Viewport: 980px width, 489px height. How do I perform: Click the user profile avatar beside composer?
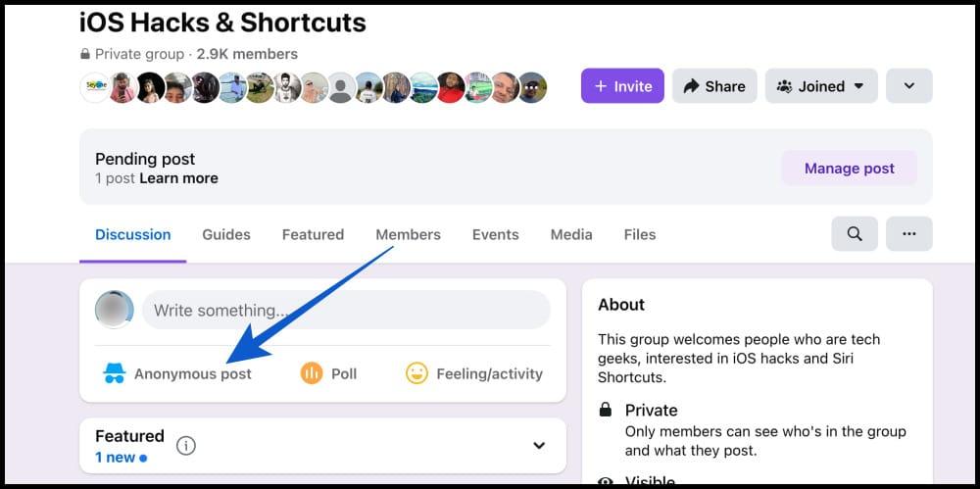coord(115,310)
